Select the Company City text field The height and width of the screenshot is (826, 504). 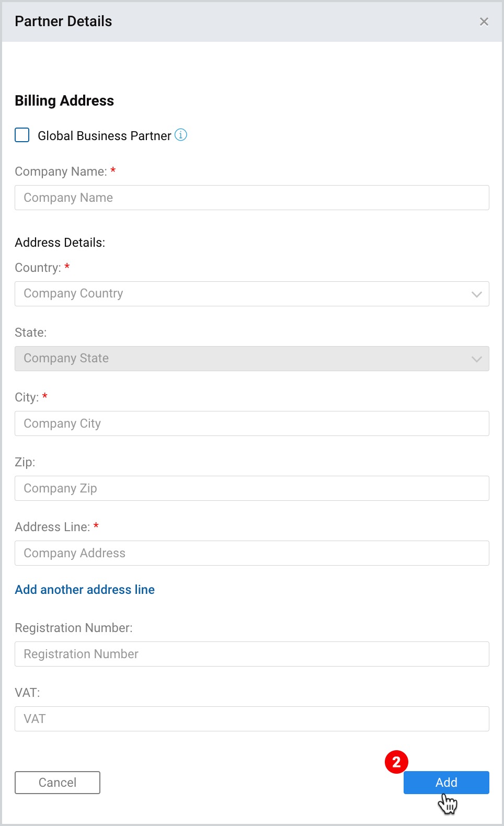(252, 423)
